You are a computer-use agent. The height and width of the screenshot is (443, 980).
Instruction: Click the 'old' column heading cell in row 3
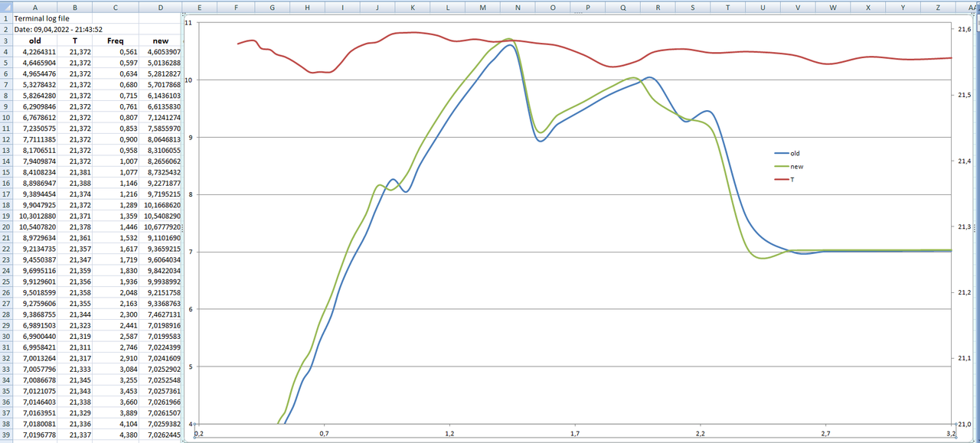[x=34, y=41]
